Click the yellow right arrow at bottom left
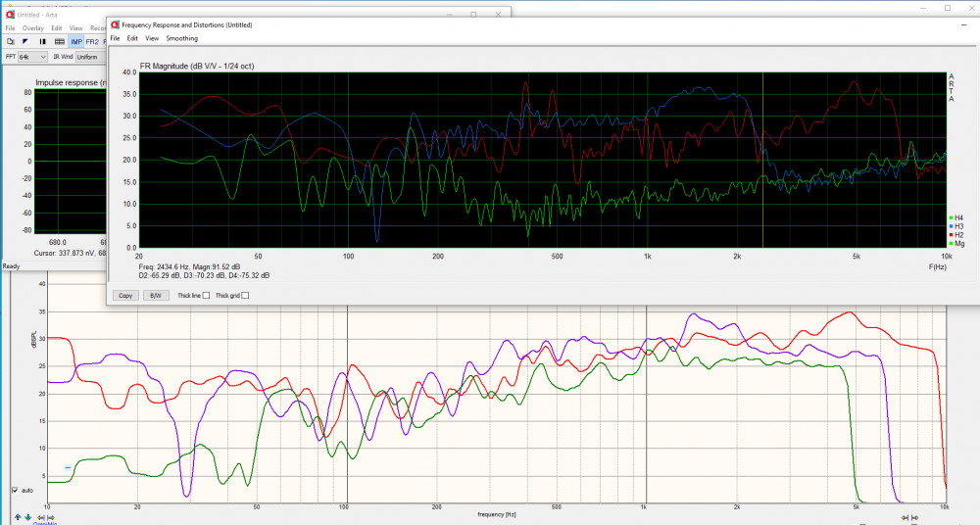Image resolution: width=980 pixels, height=525 pixels. [50, 517]
